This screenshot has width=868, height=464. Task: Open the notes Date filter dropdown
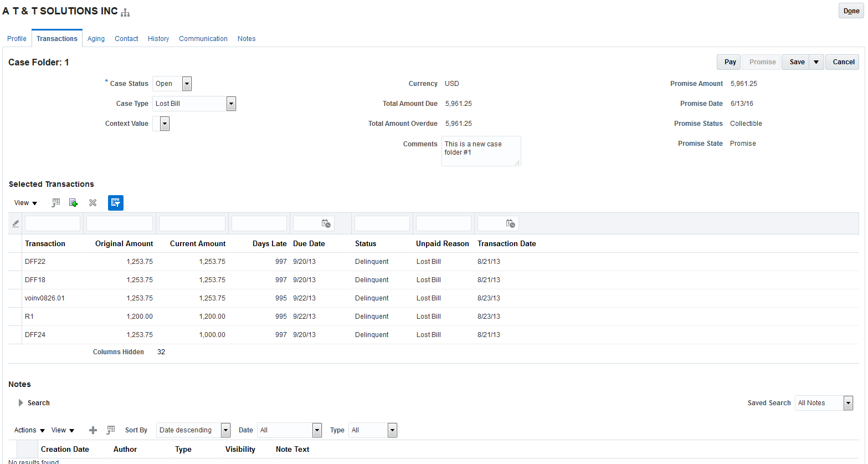[317, 430]
